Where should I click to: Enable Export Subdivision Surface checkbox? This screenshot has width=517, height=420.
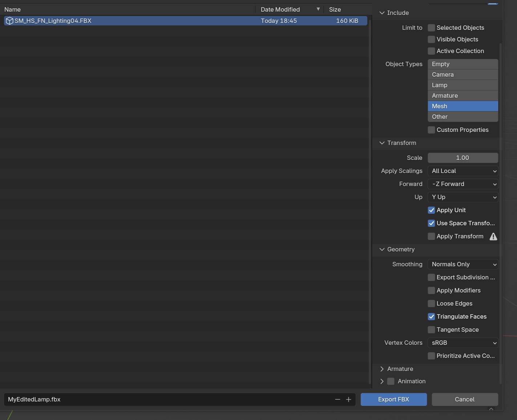point(431,277)
